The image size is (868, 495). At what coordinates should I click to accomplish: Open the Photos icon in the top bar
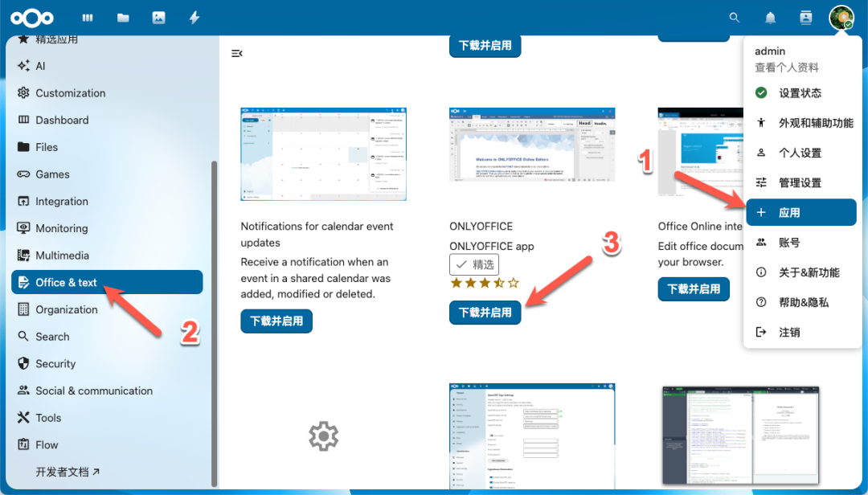pos(158,17)
